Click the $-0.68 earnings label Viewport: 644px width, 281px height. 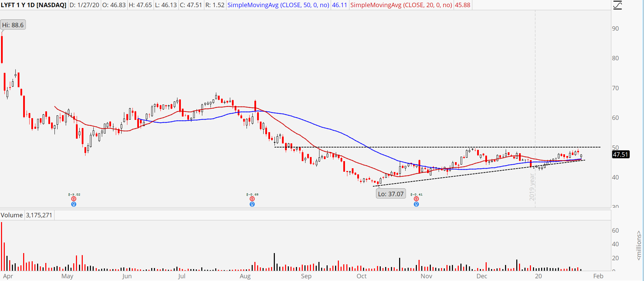tap(252, 194)
